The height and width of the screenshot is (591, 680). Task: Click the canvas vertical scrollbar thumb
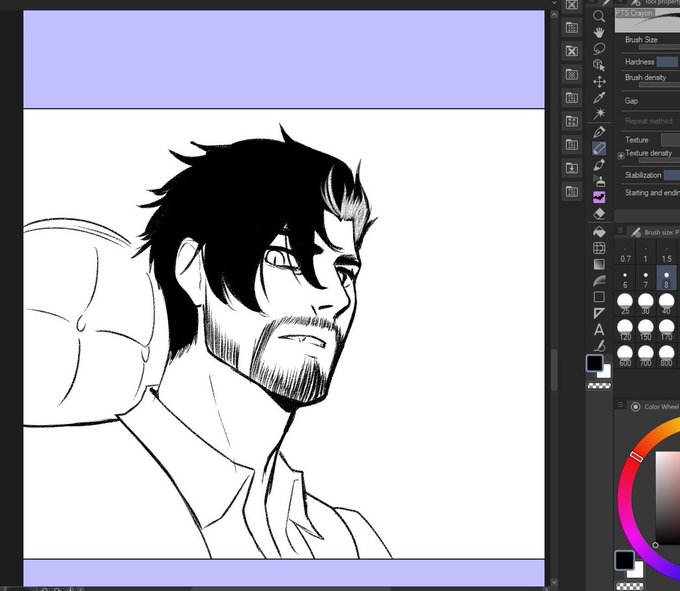tap(554, 369)
